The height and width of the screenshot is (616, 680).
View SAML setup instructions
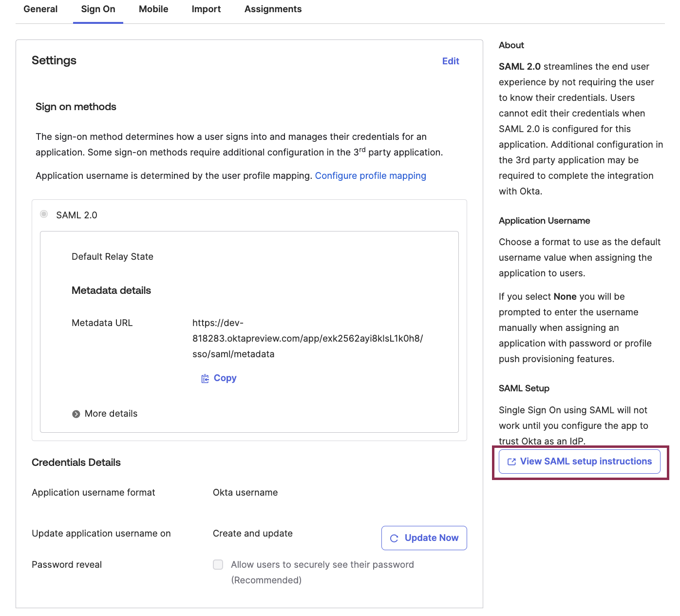tap(579, 461)
